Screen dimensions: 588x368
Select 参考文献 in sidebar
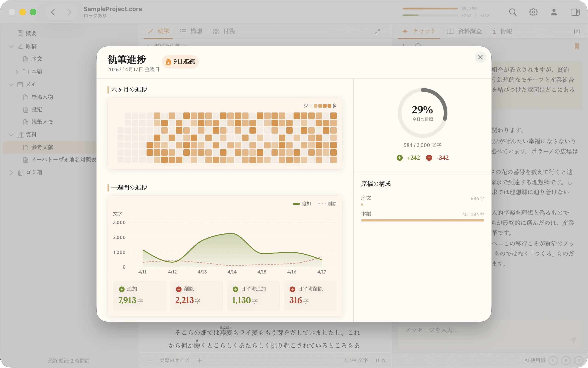point(50,147)
